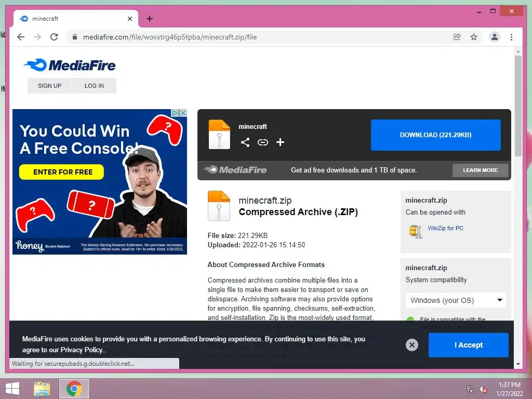Click the 'Get ad free downloads' promo text
Image resolution: width=532 pixels, height=399 pixels.
354,170
